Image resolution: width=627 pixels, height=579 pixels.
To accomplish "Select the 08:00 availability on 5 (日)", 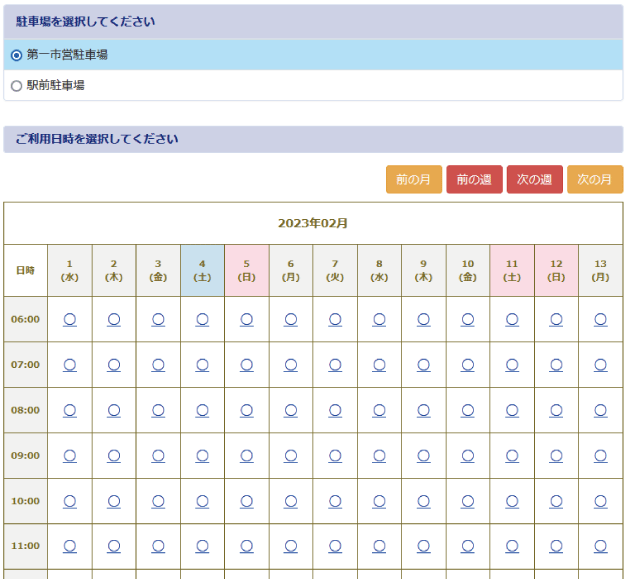I will click(246, 410).
